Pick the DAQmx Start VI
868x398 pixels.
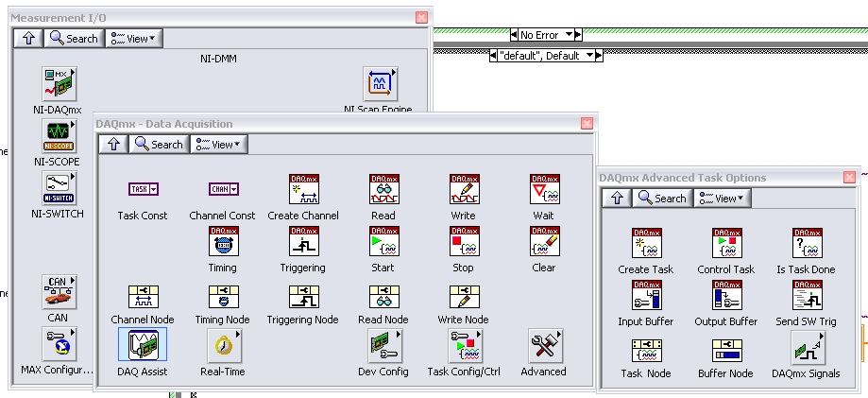click(384, 241)
